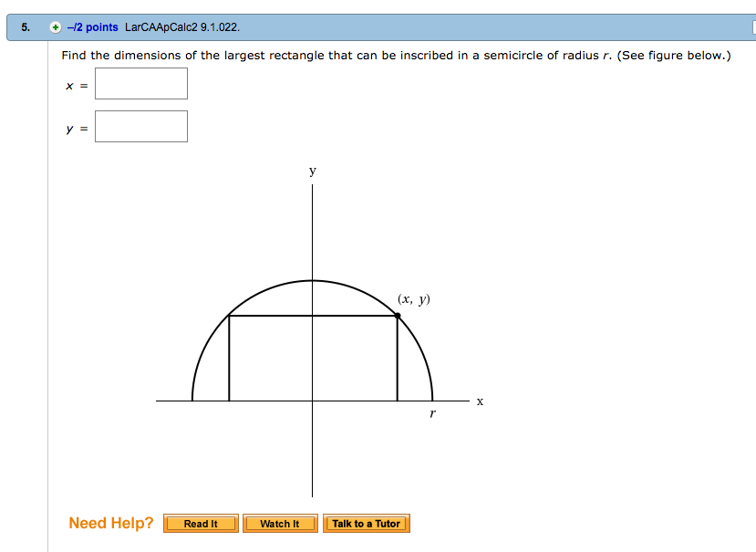
Task: Click the radius label r below the x-axis
Action: (432, 414)
